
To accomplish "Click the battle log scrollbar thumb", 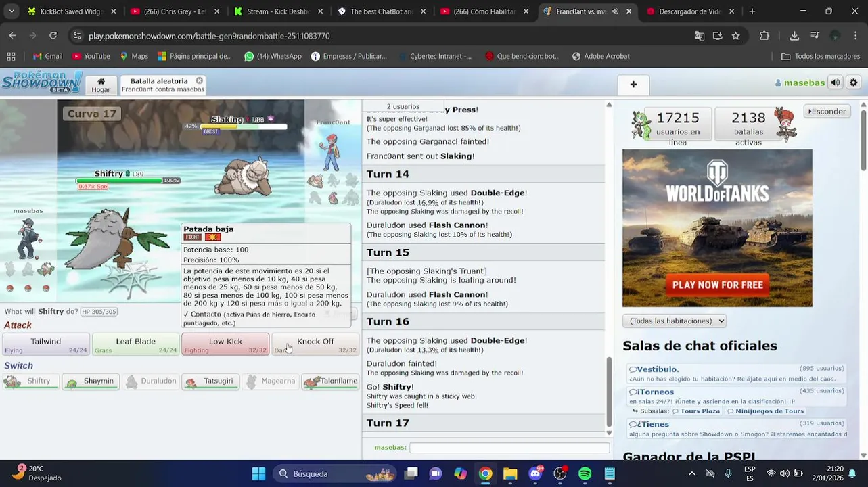I will pos(609,391).
